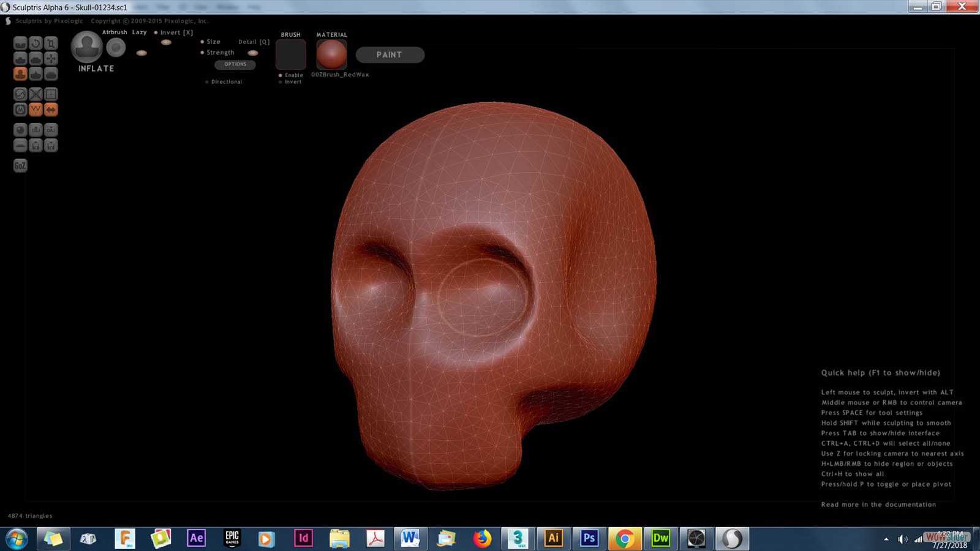Toggle the Symmetry arrows icon
The height and width of the screenshot is (551, 980).
pos(51,110)
